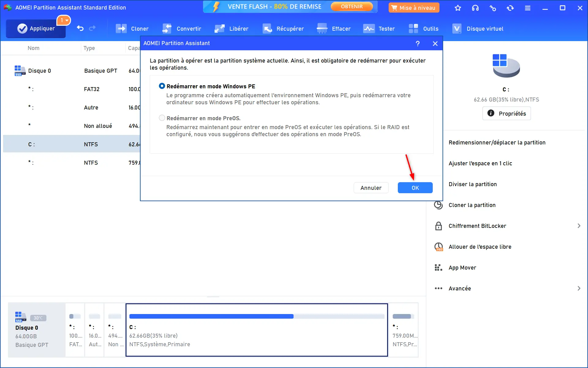Choose App Mover
Image resolution: width=588 pixels, height=368 pixels.
coord(462,267)
